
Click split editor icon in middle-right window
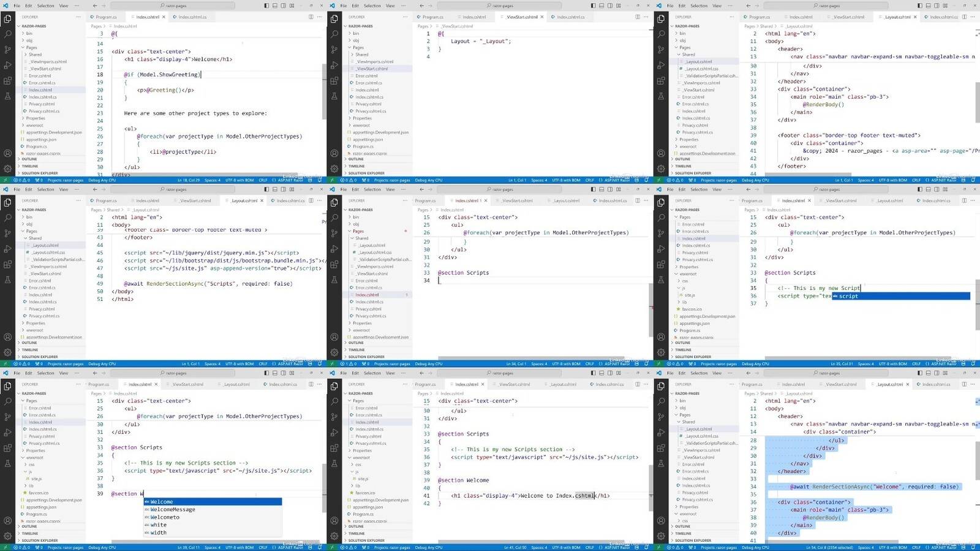[964, 200]
